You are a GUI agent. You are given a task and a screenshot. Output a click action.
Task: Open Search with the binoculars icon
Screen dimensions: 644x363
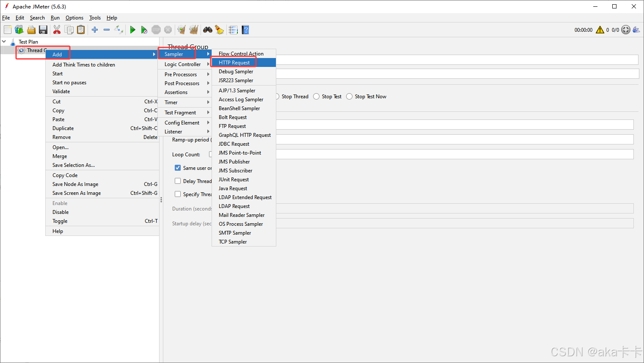click(208, 30)
